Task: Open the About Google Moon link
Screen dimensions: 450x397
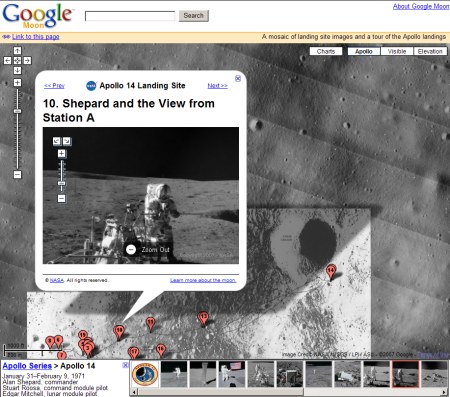Action: coord(421,6)
